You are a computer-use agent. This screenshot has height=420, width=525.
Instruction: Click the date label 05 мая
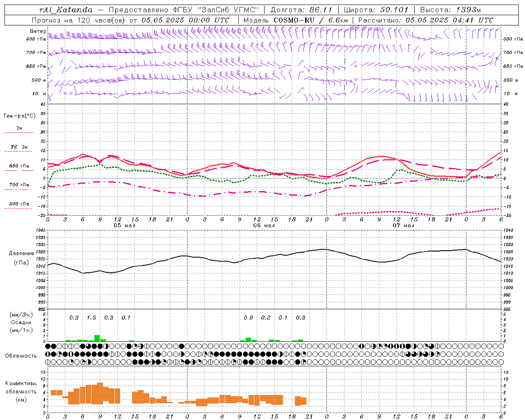(x=124, y=226)
